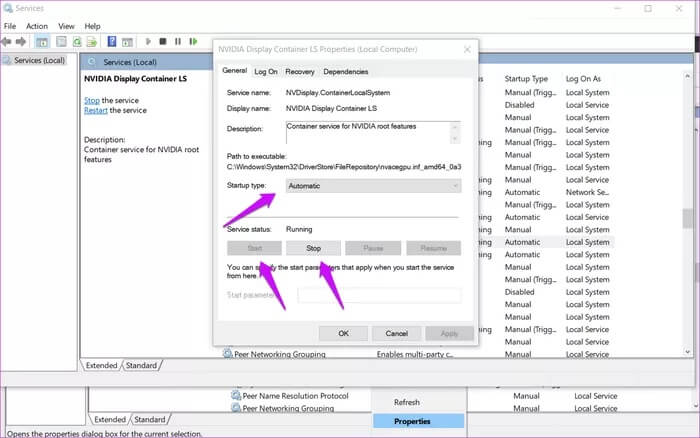The image size is (700, 438).
Task: Click the Forward arrow in the toolbar
Action: pos(21,42)
